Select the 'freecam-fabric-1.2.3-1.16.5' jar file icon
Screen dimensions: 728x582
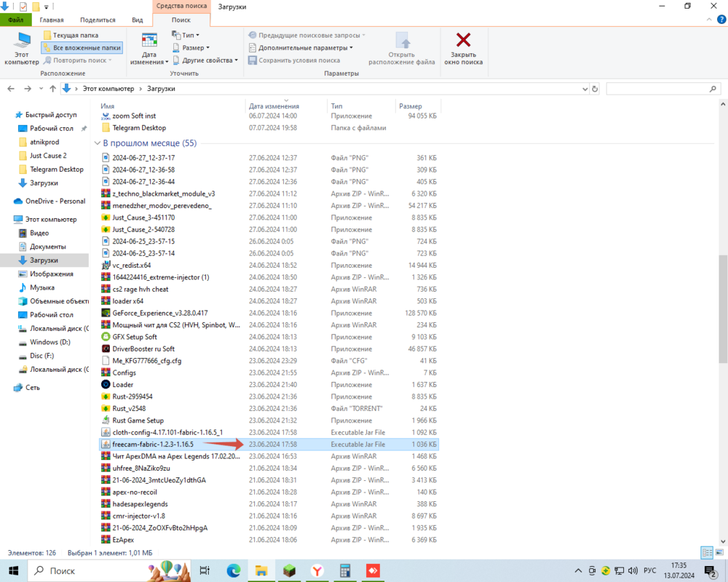click(x=106, y=445)
